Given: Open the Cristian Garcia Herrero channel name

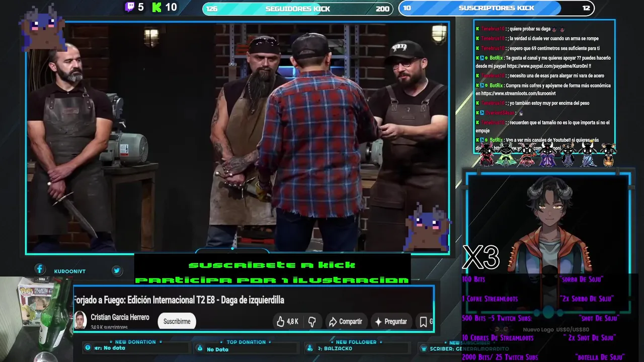Looking at the screenshot, I should pos(120,317).
